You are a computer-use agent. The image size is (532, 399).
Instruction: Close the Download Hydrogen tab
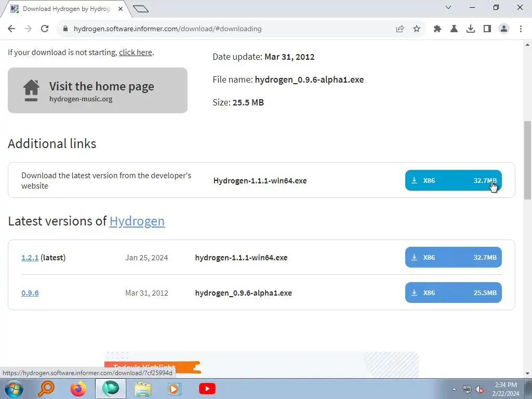coord(121,9)
